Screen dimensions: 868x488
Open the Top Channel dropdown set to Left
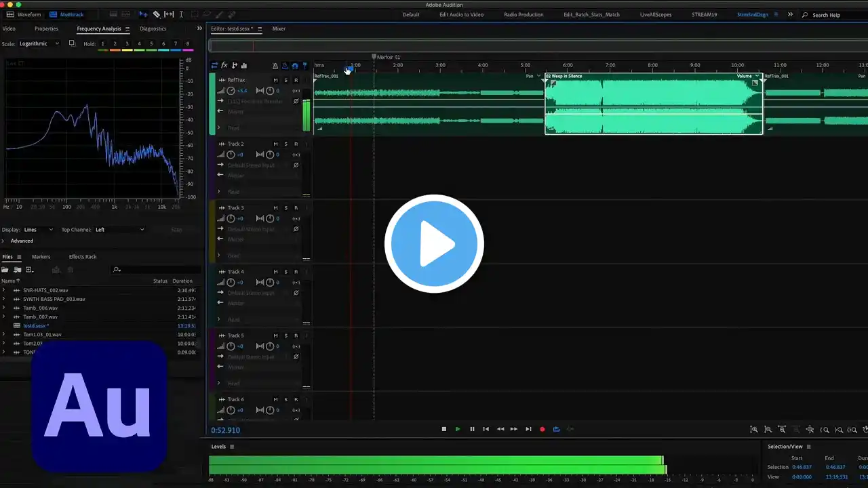[x=119, y=230]
